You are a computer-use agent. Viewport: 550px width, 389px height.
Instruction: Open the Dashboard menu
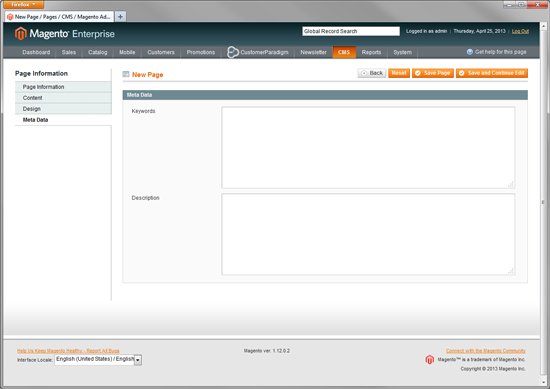point(36,52)
